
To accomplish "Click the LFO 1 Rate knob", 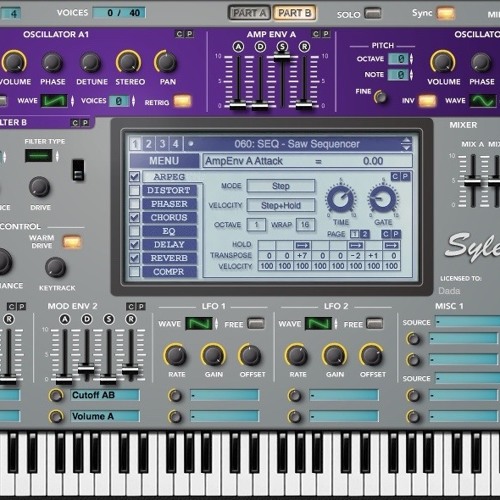I will (176, 356).
